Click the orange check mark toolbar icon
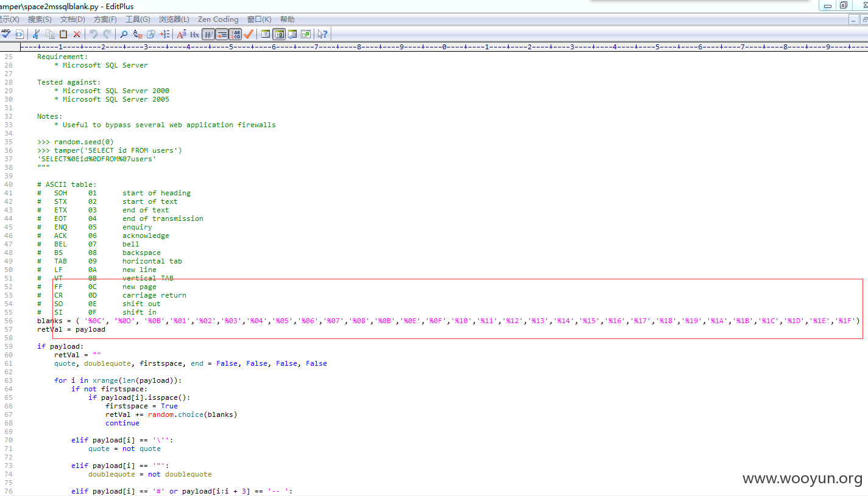The width and height of the screenshot is (868, 496). [x=249, y=34]
